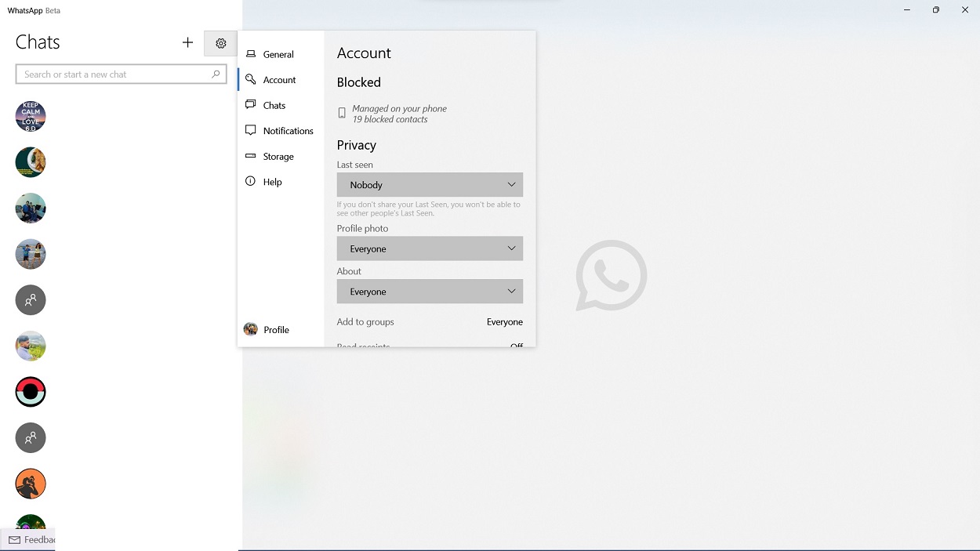Open the chat with beach photo avatar
This screenshot has width=980, height=551.
(x=31, y=254)
